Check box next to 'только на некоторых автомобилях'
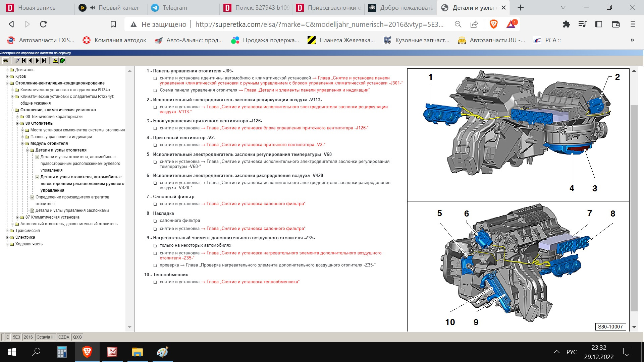Image resolution: width=644 pixels, height=362 pixels. (x=155, y=246)
